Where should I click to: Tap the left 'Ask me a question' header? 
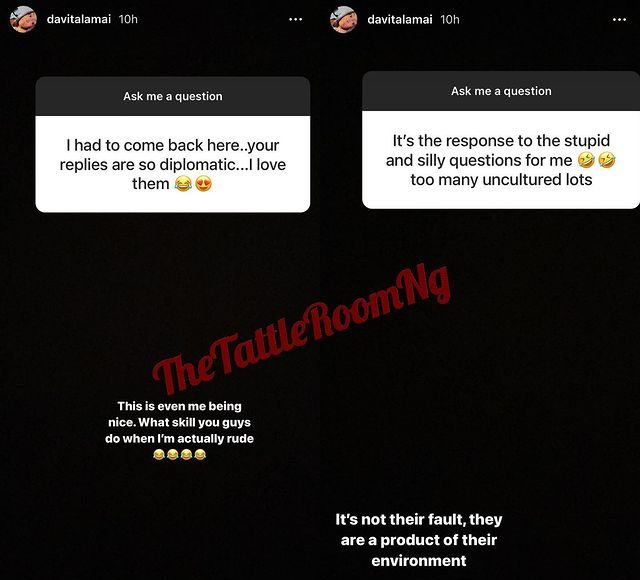173,96
